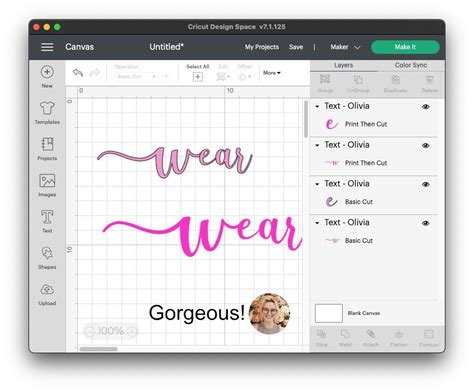
Task: Click the Group layers icon
Action: pyautogui.click(x=325, y=79)
